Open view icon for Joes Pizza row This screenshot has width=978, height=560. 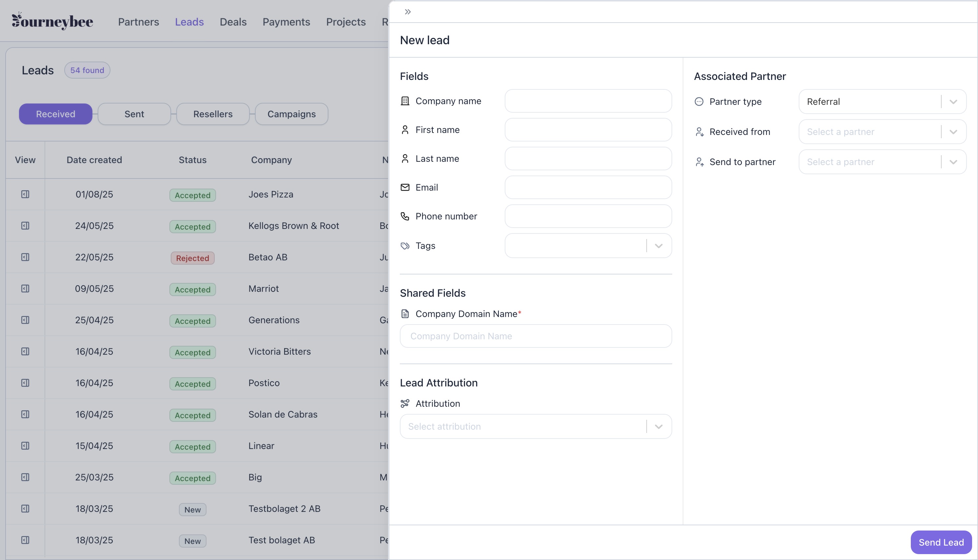point(25,194)
